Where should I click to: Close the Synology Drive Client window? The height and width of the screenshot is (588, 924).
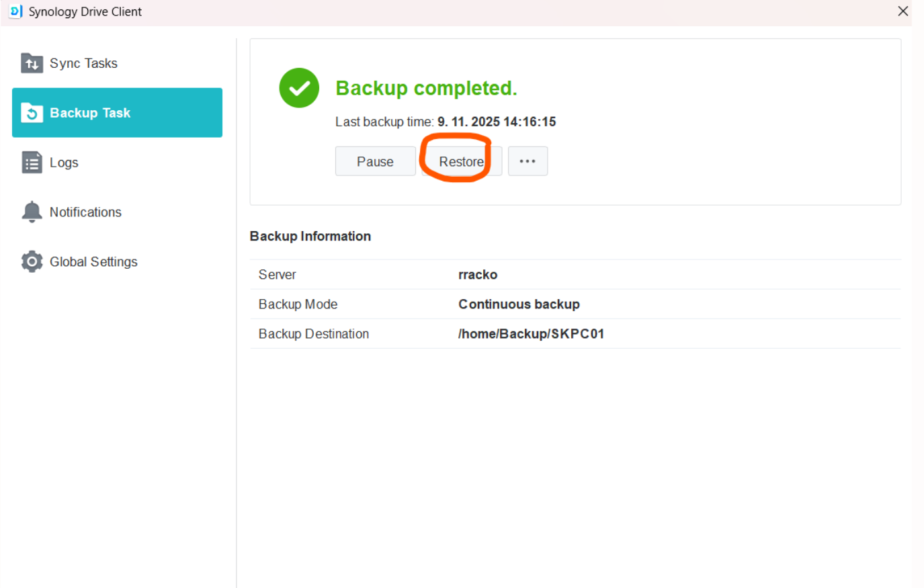click(902, 11)
